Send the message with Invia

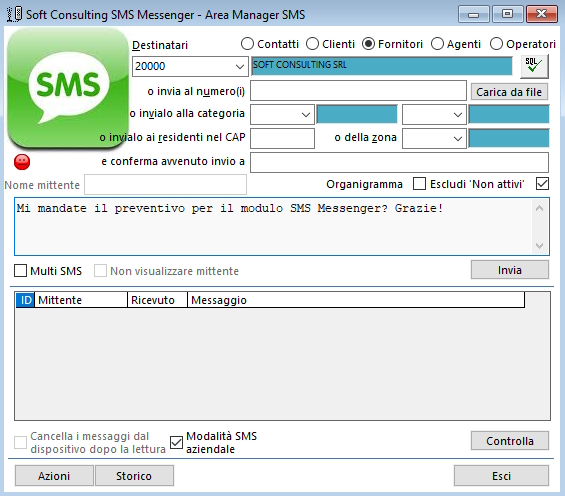click(510, 270)
